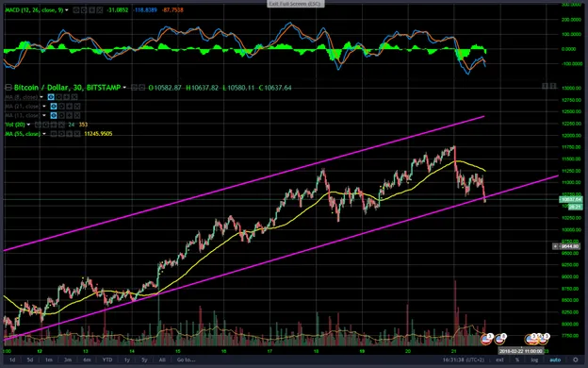Click rightmost US flag event marker
Screen dimensions: 588x368
(x=544, y=340)
